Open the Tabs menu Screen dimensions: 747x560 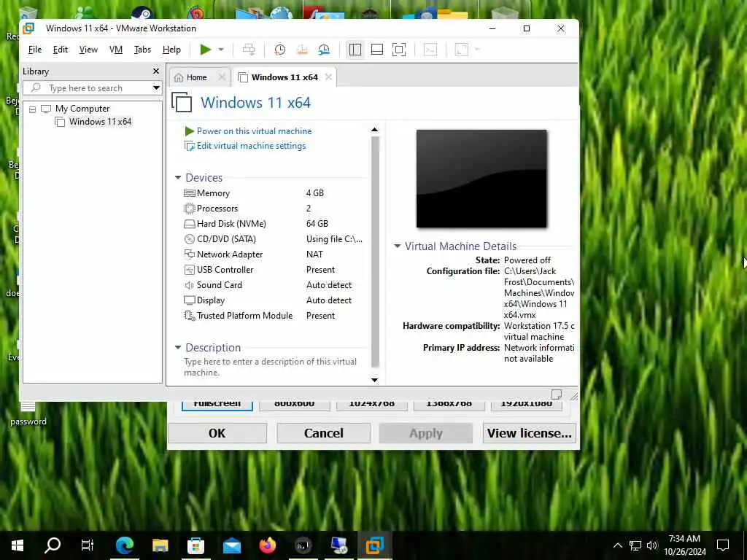point(142,50)
